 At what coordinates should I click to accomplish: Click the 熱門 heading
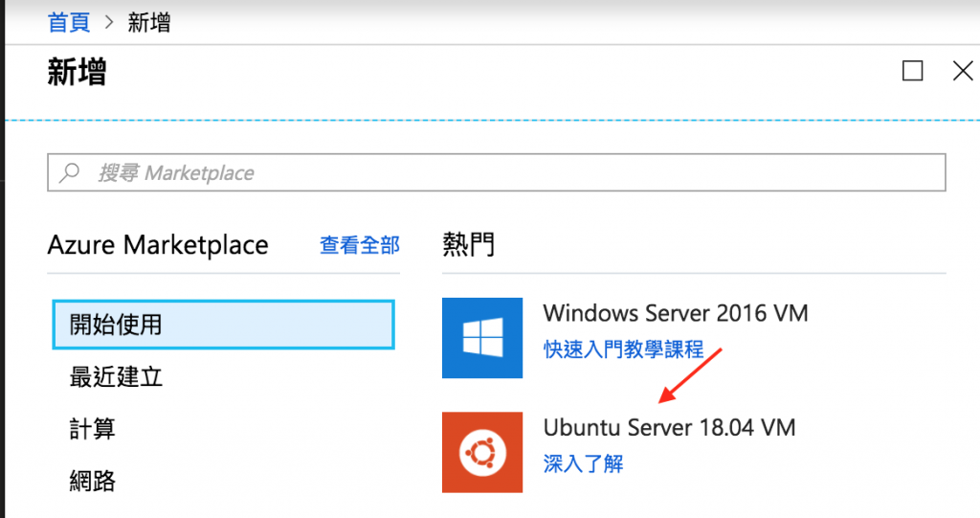(x=468, y=244)
